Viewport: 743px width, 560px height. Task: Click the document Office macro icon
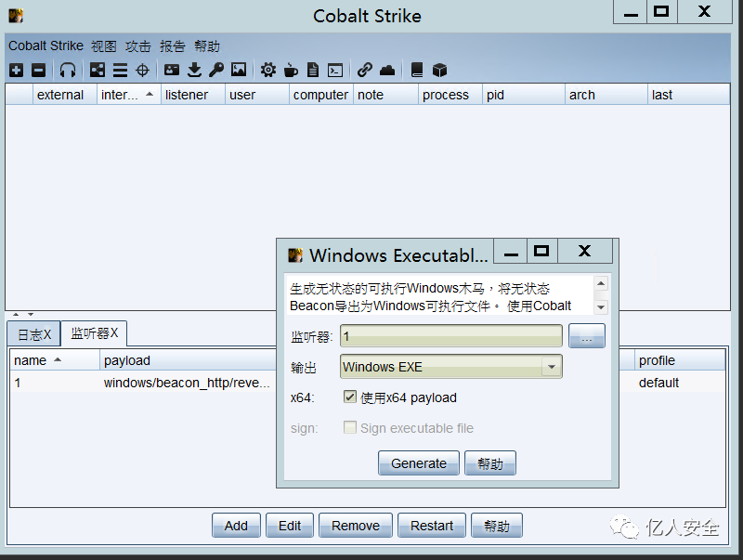click(313, 71)
